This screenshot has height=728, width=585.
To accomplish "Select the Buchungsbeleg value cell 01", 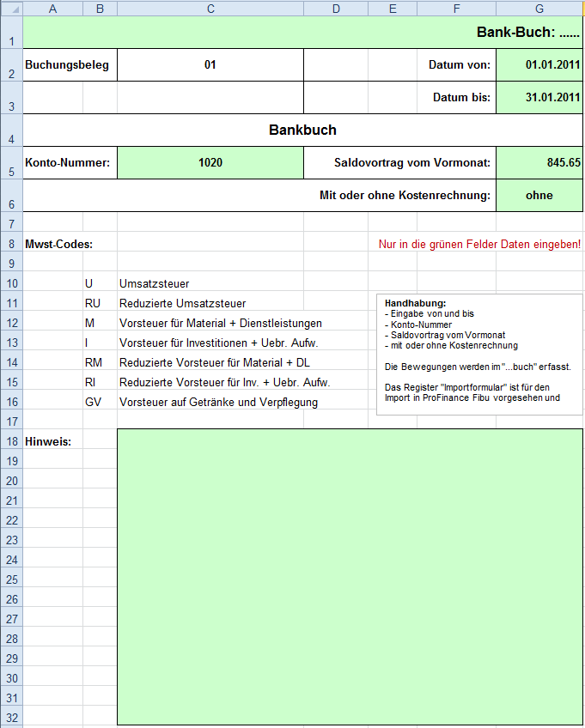I will point(210,65).
